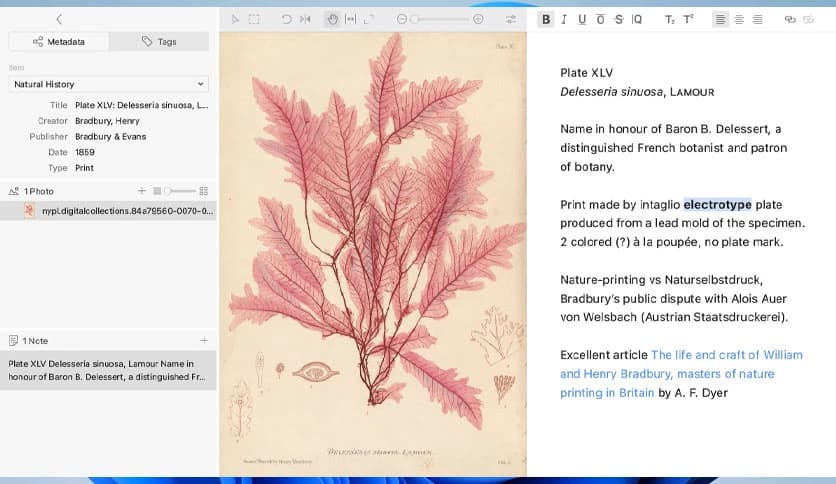The image size is (836, 484).
Task: Switch to the Metadata tab
Action: (x=59, y=42)
